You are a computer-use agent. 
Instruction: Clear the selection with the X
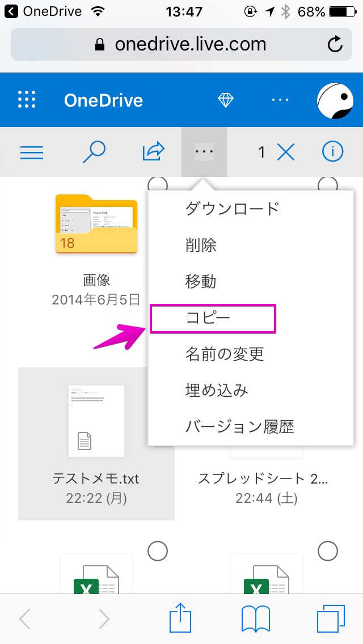coord(286,152)
